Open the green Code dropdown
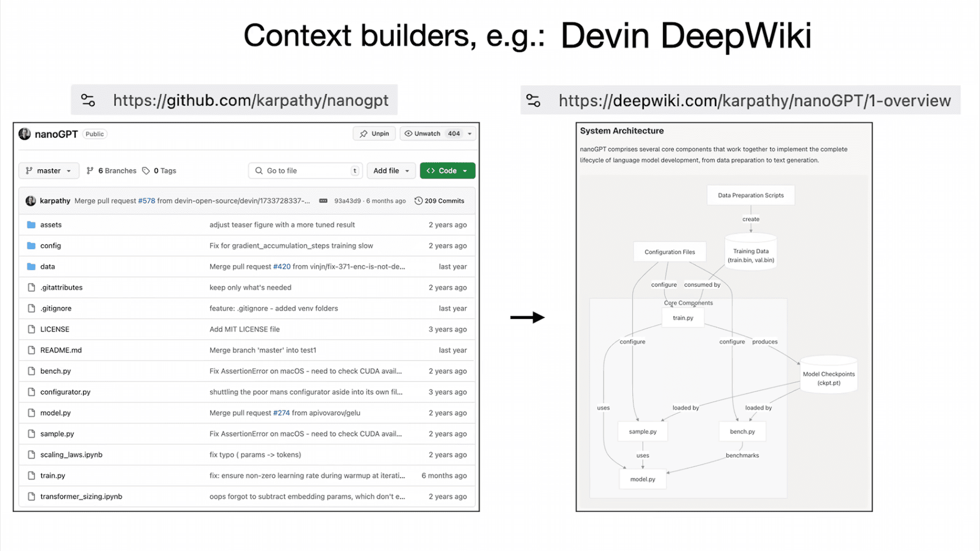 tap(447, 170)
